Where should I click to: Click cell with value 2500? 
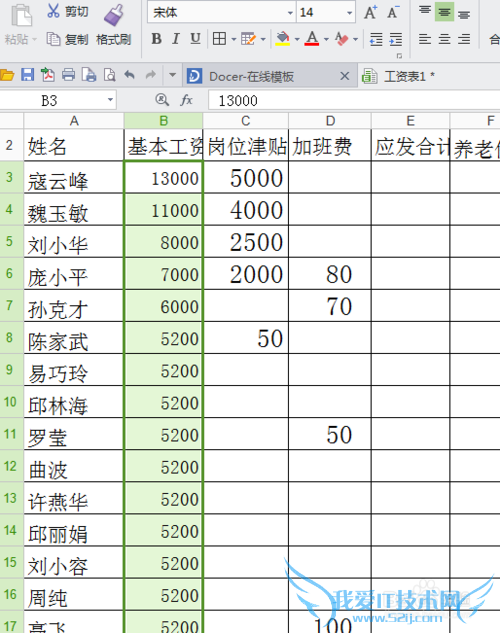coord(246,241)
